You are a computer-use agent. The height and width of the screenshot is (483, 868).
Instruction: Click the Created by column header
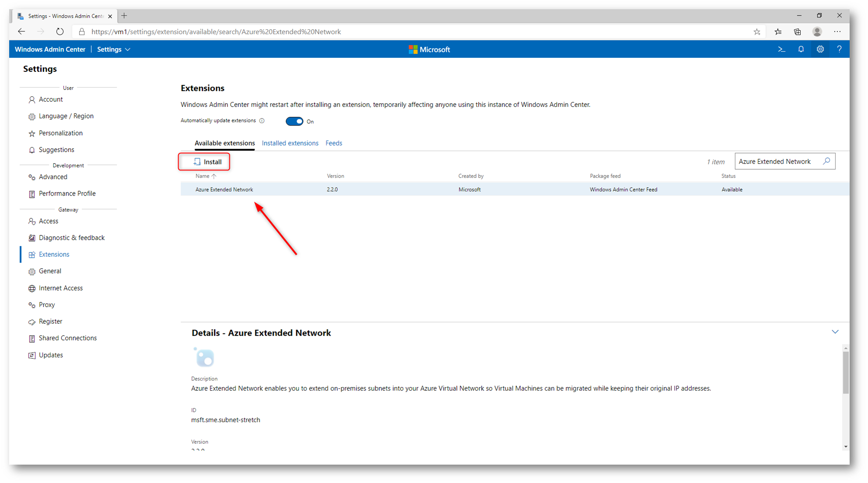(x=471, y=176)
